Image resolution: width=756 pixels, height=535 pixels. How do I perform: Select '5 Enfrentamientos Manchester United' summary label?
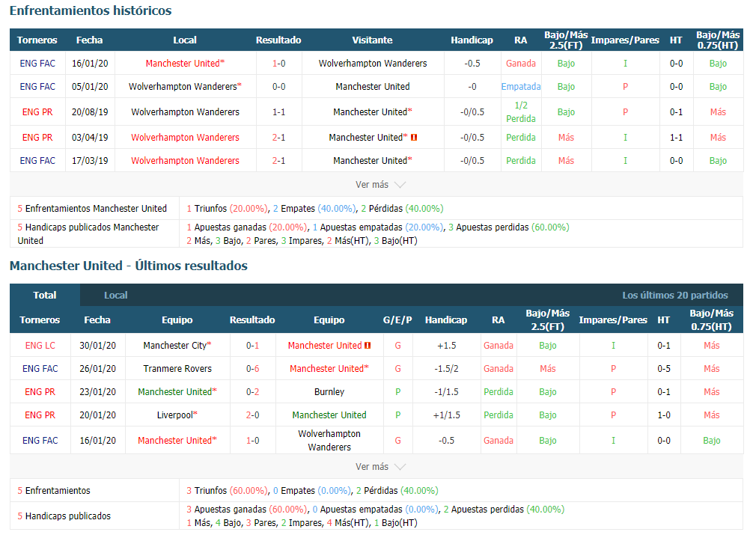[92, 208]
